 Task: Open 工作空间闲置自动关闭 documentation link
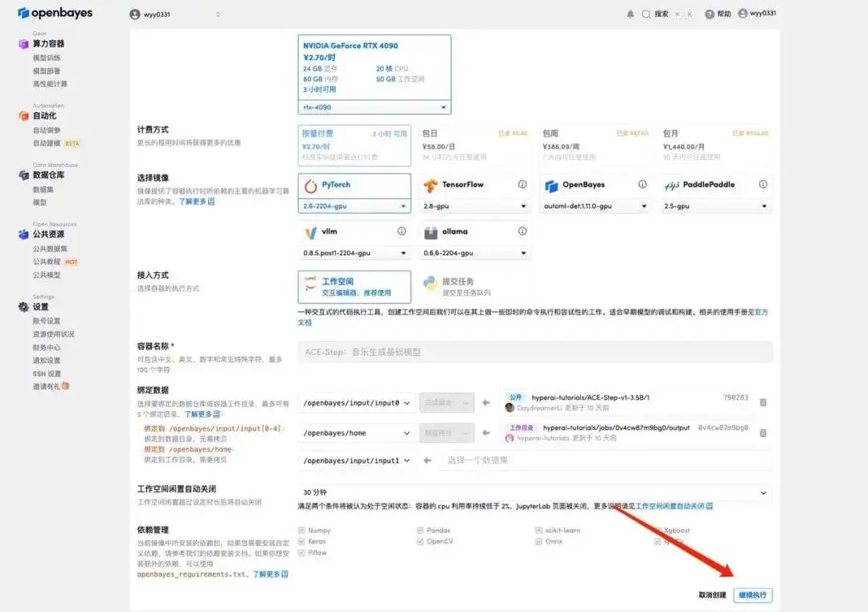coord(674,506)
